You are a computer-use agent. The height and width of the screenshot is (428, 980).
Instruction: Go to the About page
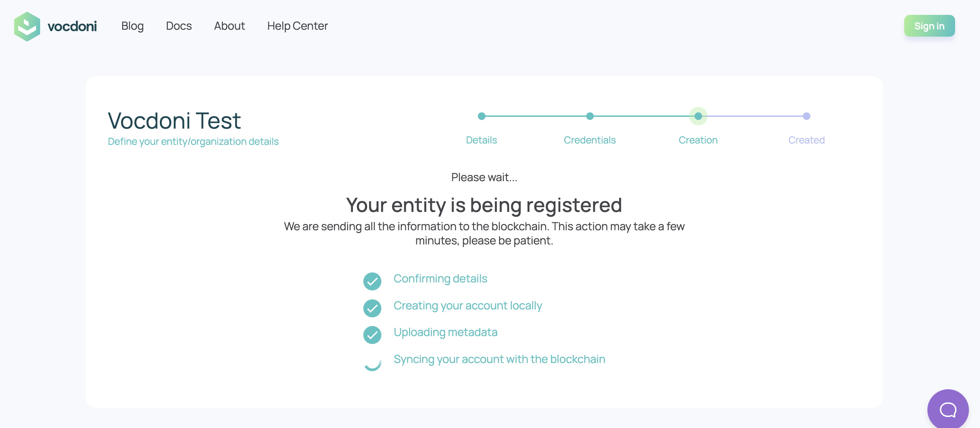[229, 26]
